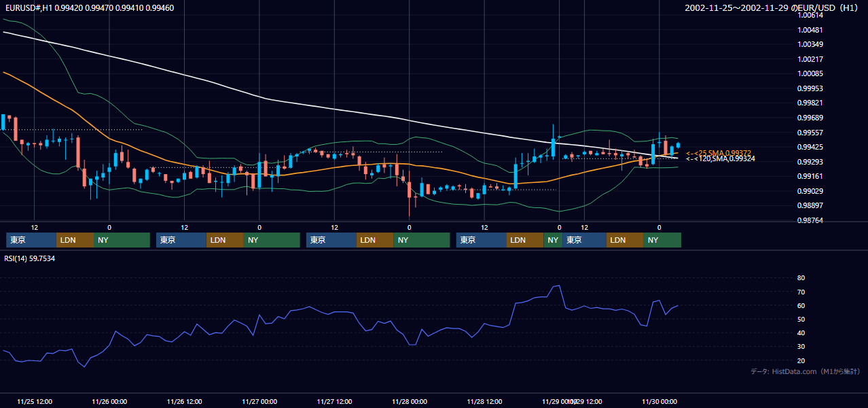Click the 11/28 00:00 date label
The image size is (868, 408).
coord(410,401)
